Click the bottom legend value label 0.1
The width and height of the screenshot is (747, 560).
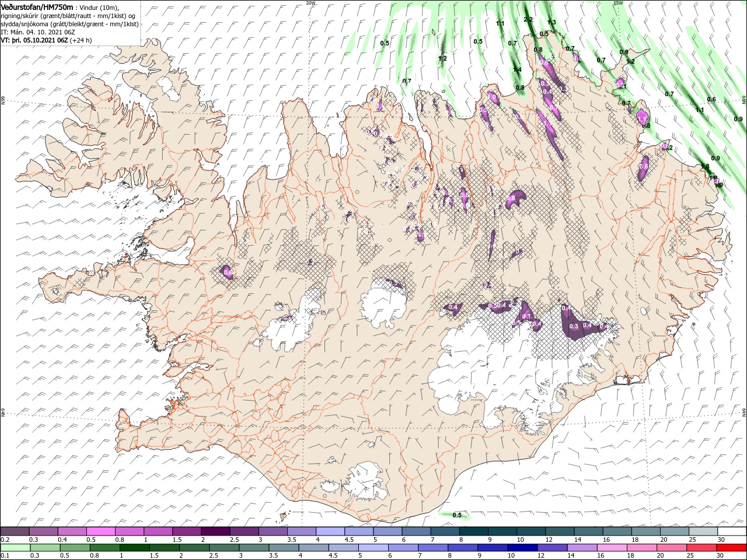(5, 556)
